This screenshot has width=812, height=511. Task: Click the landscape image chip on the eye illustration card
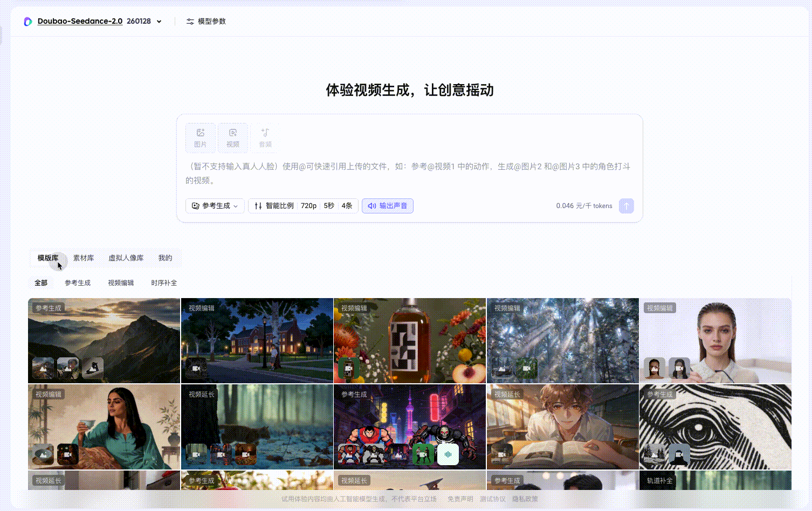point(655,454)
